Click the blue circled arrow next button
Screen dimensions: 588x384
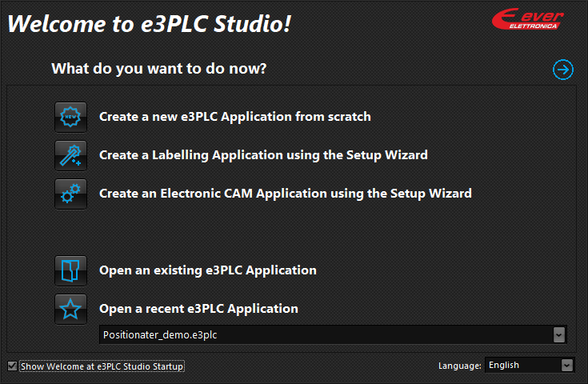pyautogui.click(x=563, y=70)
